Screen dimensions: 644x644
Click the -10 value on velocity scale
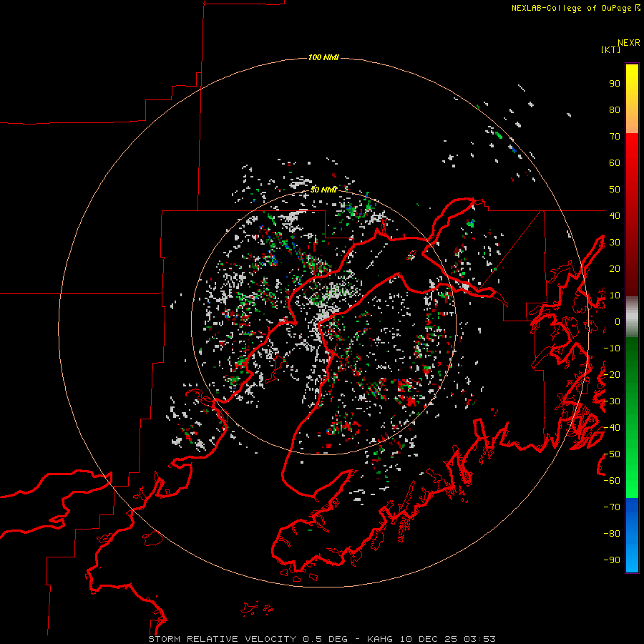point(612,348)
